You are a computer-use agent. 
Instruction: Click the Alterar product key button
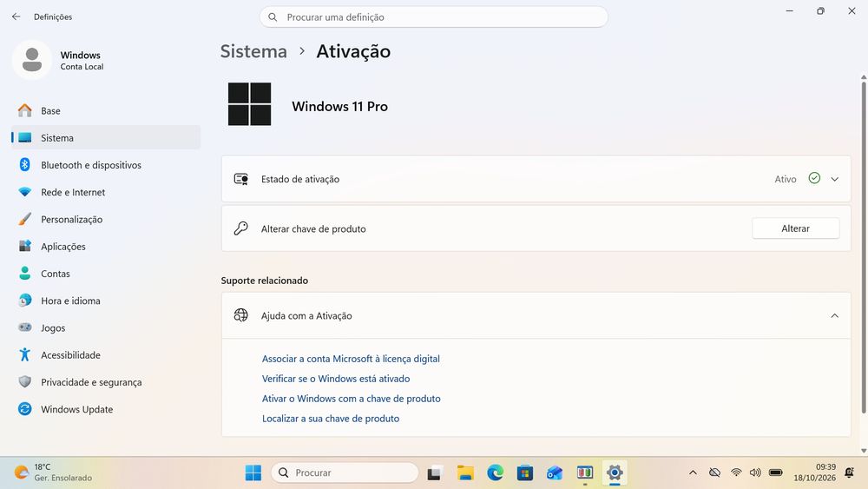click(x=795, y=228)
